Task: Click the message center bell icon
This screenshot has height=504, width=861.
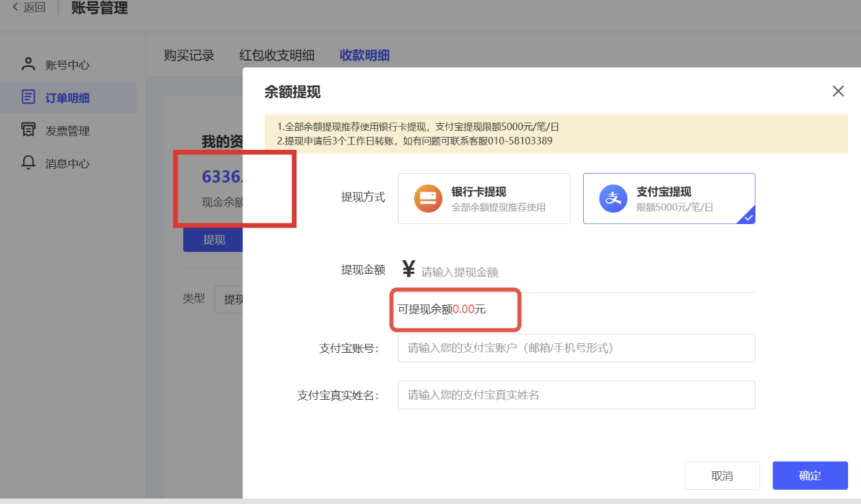Action: 28,163
